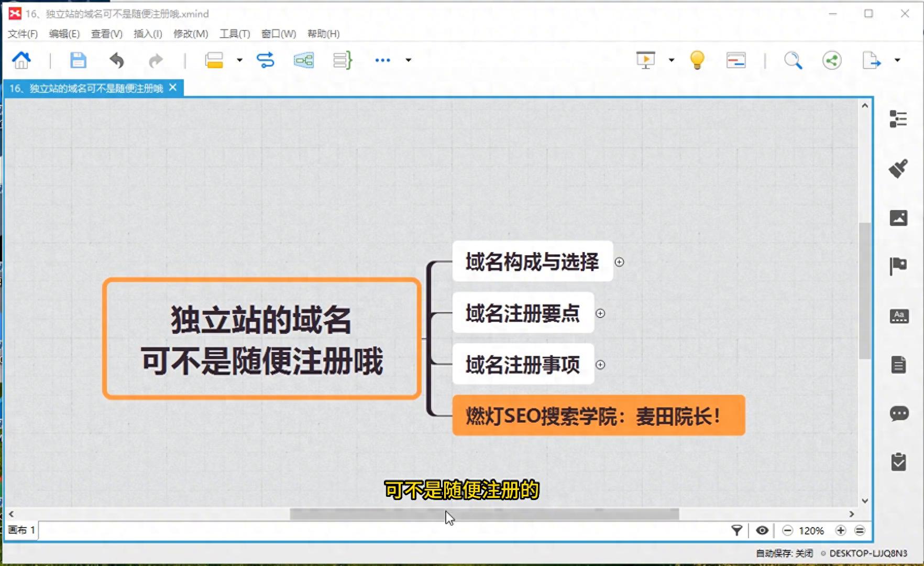Undo the last action
Image resolution: width=924 pixels, height=566 pixels.
click(117, 60)
